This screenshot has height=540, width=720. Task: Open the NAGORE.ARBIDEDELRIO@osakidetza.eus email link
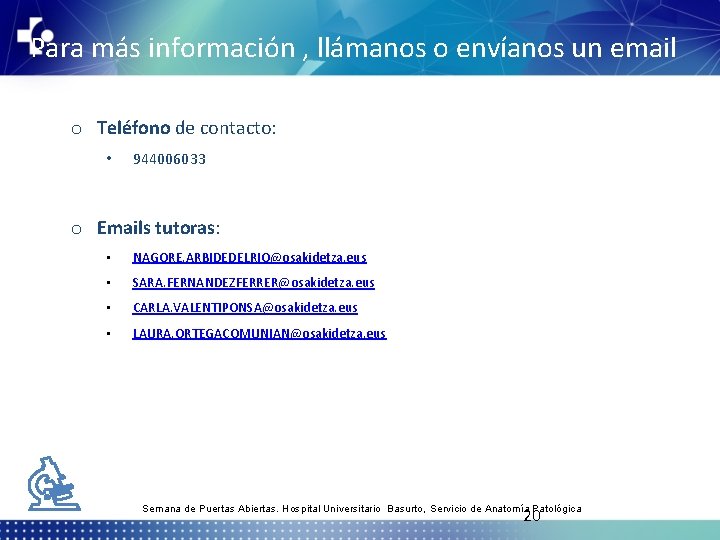click(249, 258)
